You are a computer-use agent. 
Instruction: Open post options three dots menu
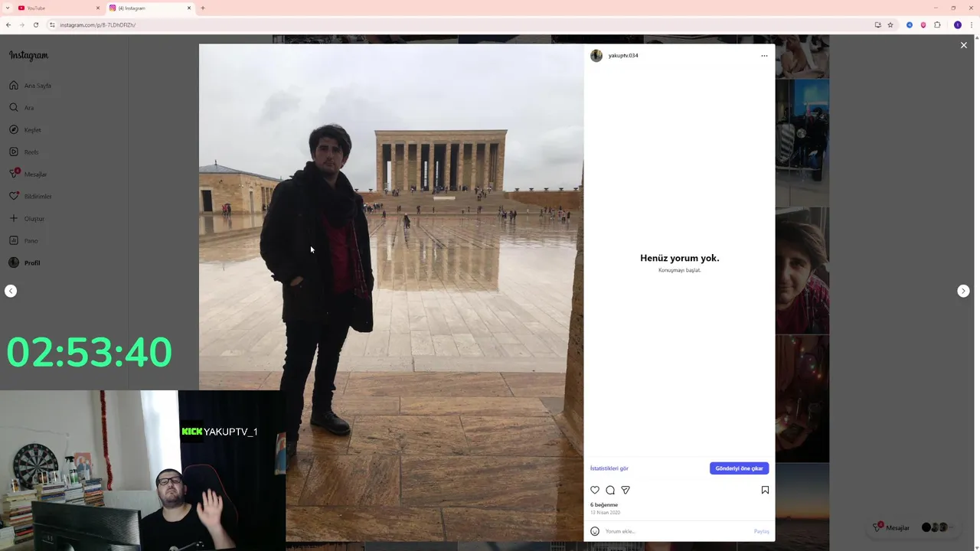(x=764, y=56)
